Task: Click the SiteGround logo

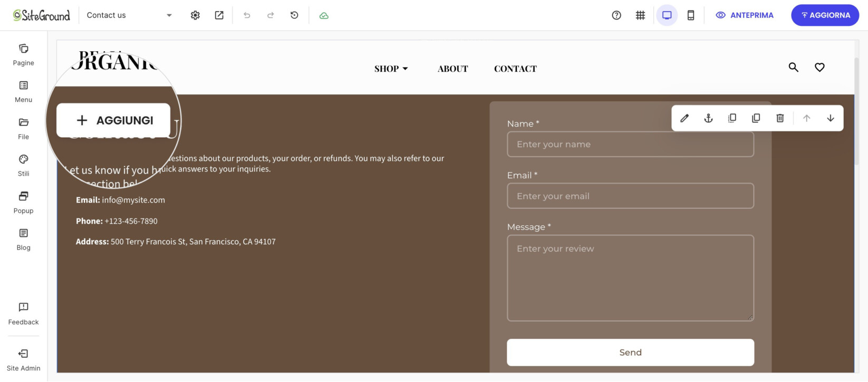Action: click(41, 15)
